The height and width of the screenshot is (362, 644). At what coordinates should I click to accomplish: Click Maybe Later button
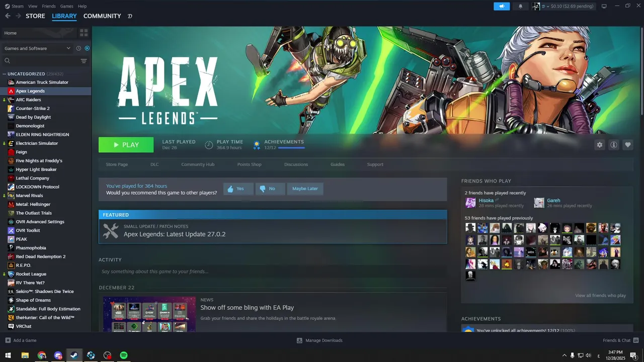305,189
